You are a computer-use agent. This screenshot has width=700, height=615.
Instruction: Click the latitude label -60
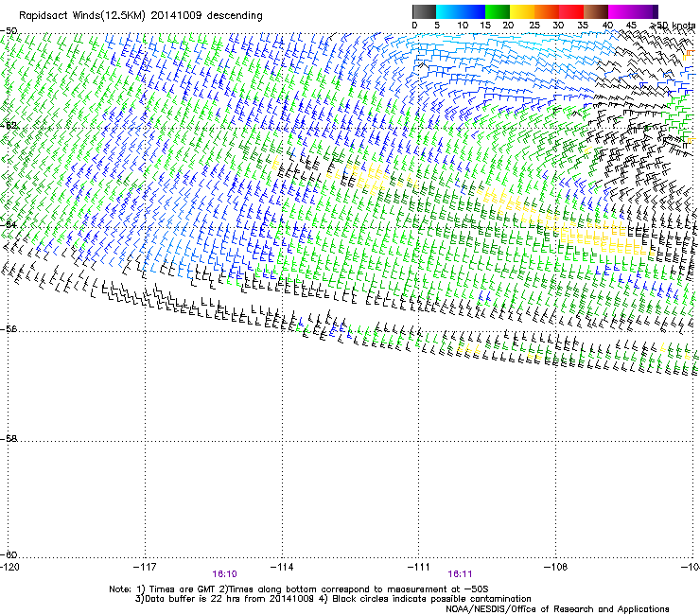(x=9, y=554)
